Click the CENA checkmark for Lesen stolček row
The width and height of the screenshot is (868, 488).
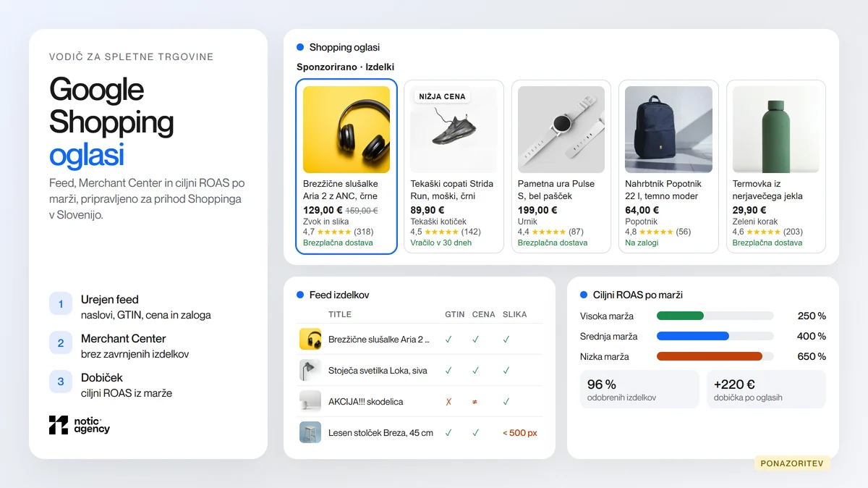click(475, 432)
